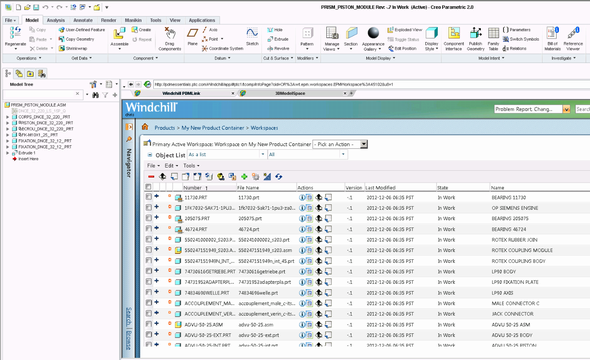Click the Appearance Gallery sphere icon
590x360 pixels.
(x=373, y=33)
